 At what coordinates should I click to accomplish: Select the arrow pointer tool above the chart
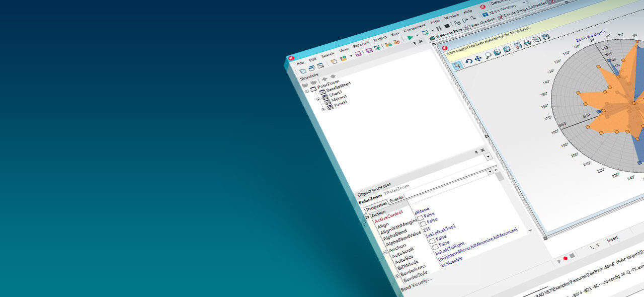[x=457, y=65]
